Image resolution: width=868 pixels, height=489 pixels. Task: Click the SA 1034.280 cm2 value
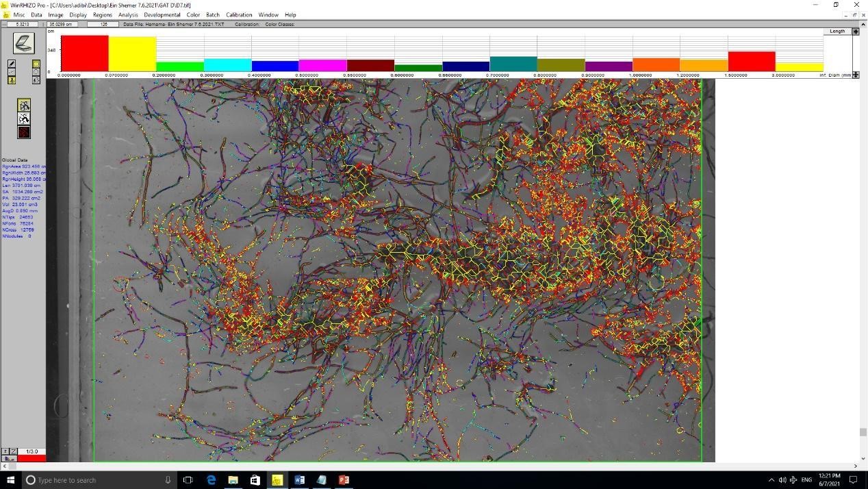(x=22, y=192)
